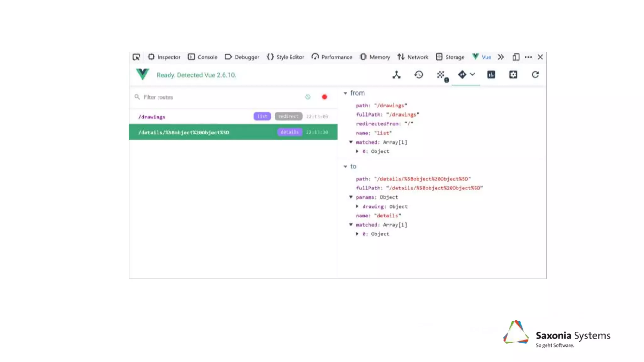Click the purple list tag
The width and height of the screenshot is (644, 362).
tap(262, 116)
